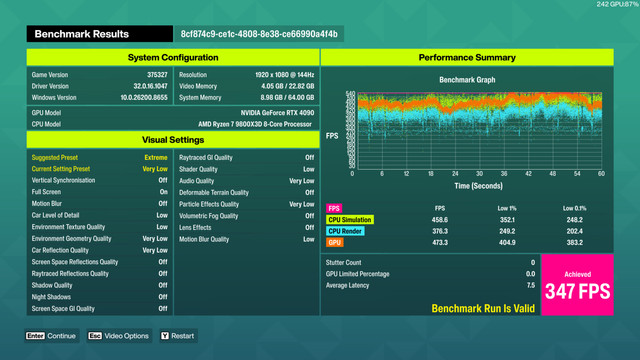640x360 pixels.
Task: Click the Raytraced Reflections Quality row
Action: click(100, 274)
